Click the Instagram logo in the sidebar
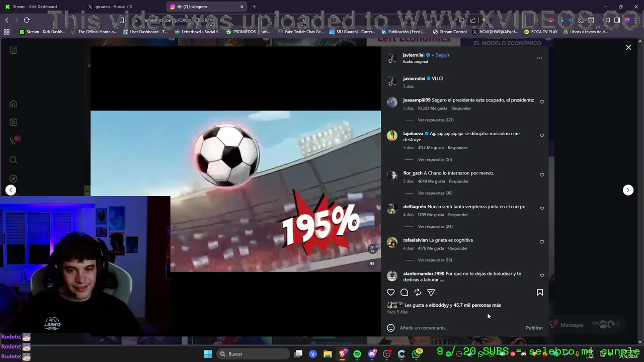Screen dimensions: 644x362 (14, 50)
